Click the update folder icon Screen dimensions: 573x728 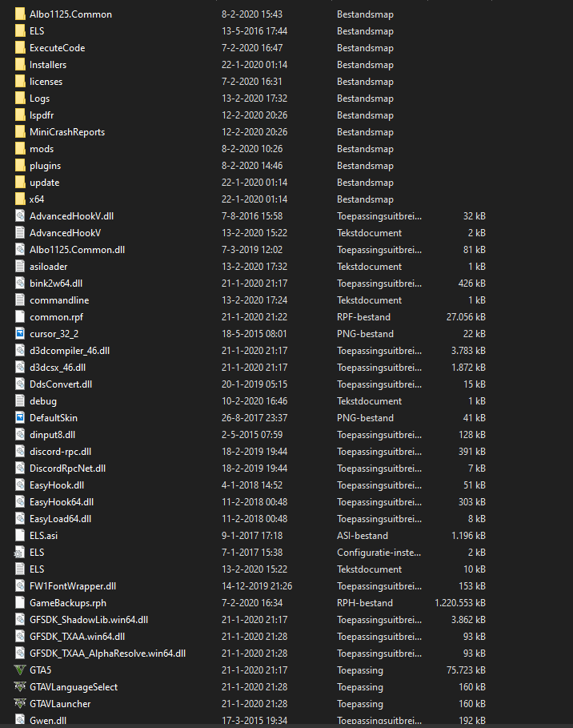coord(20,183)
